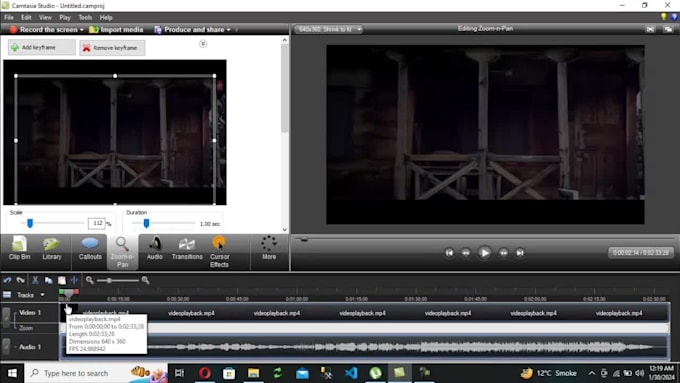Click the preview seek bar handle
The image size is (680, 383).
(x=304, y=239)
